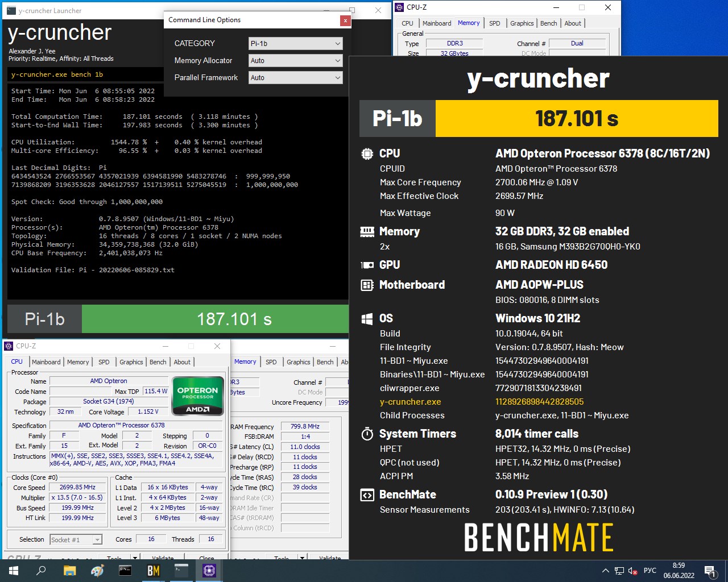Select Memory tab in top-right CPU-Z window
The height and width of the screenshot is (582, 728).
(x=469, y=23)
